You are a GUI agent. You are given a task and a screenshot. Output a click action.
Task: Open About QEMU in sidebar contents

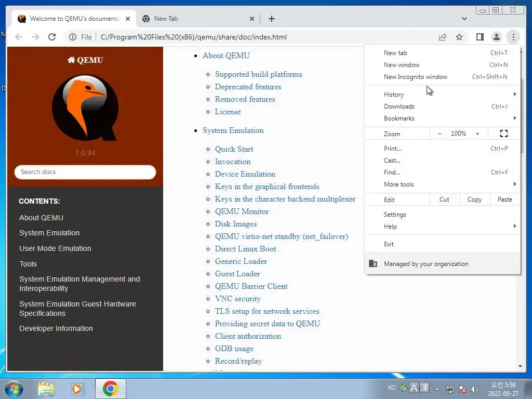(42, 218)
